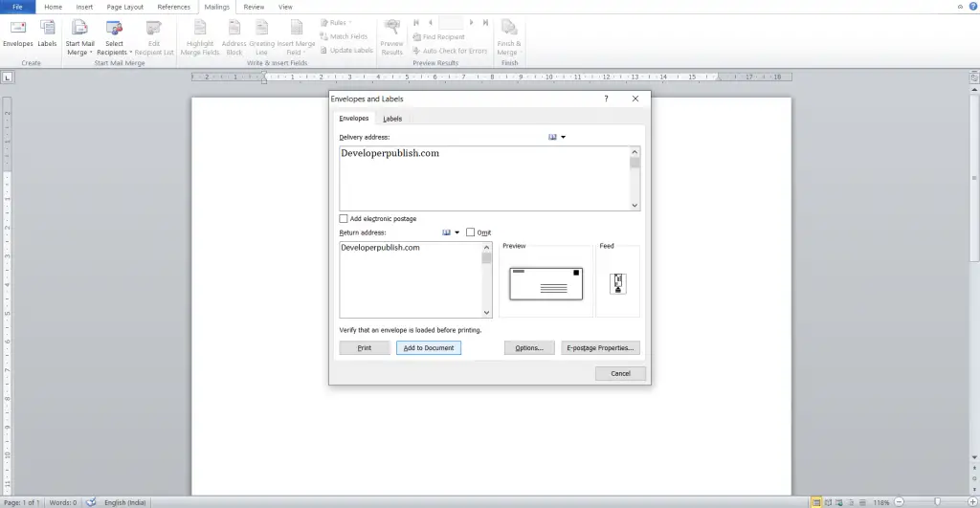Click inside the Delivery address box
The image size is (980, 508).
[x=484, y=179]
